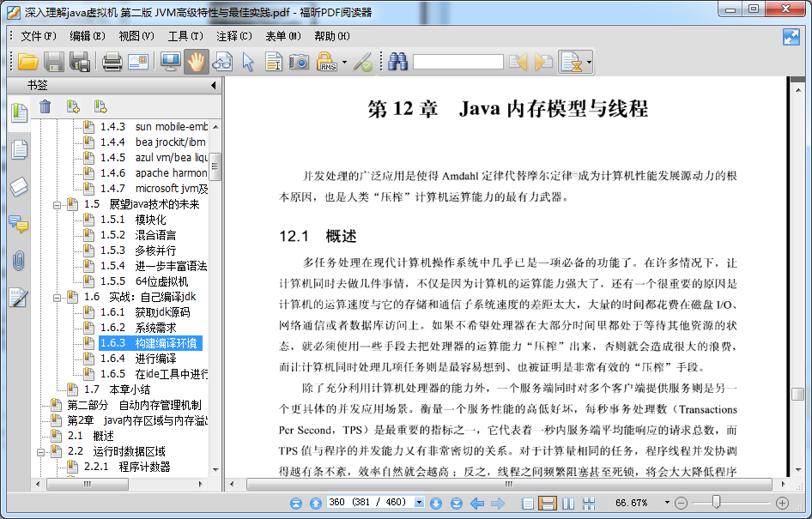Open the zoom percentage dropdown
Viewport: 812px width, 519px height.
[667, 503]
